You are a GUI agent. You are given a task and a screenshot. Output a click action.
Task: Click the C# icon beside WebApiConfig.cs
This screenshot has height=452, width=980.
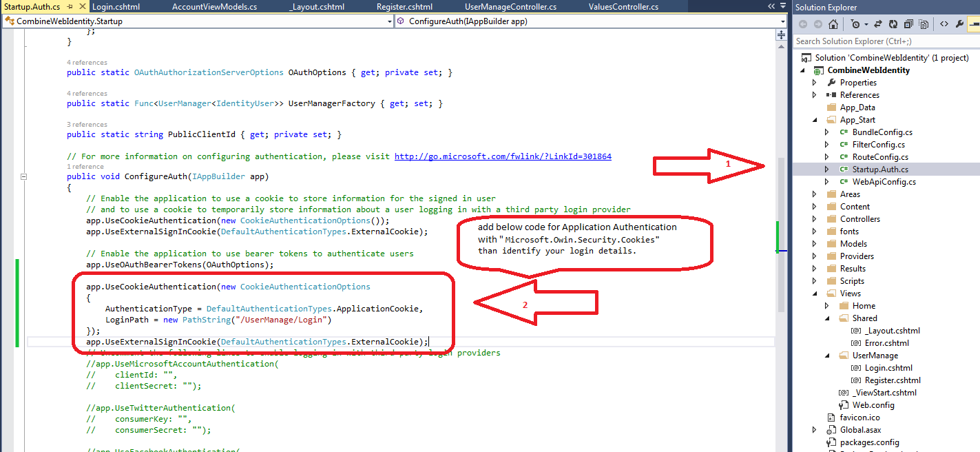(x=844, y=182)
